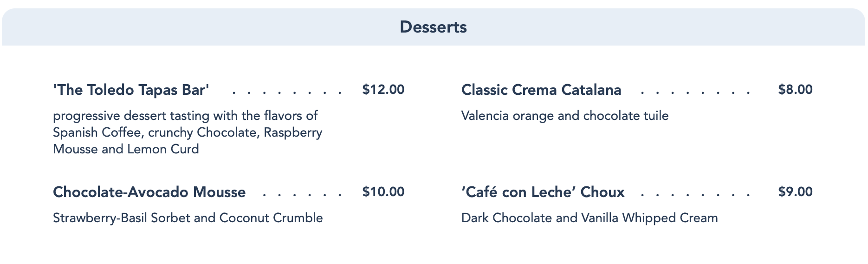Click the progressive dessert tasting description line
868x264 pixels.
tap(186, 115)
